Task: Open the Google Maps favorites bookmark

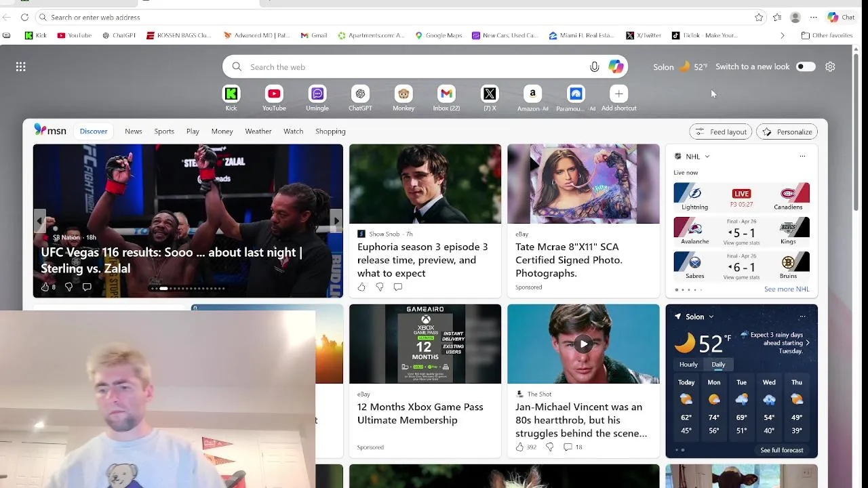Action: pos(438,35)
